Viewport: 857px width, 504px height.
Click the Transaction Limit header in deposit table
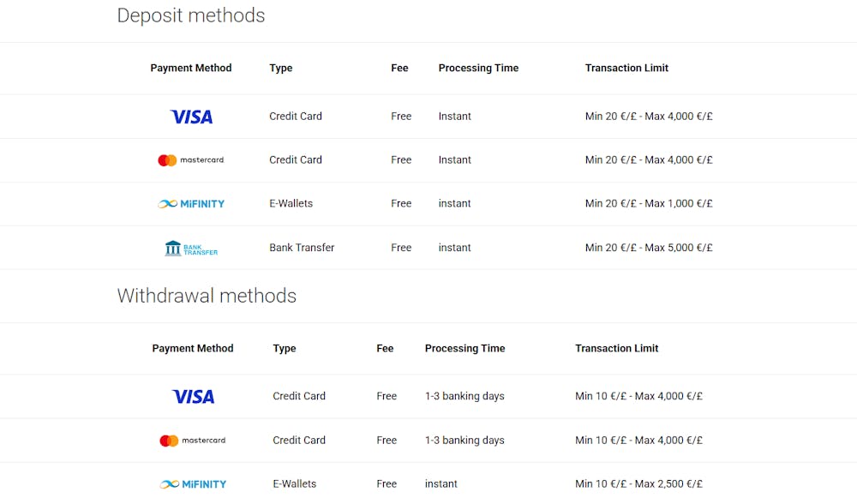pos(626,68)
